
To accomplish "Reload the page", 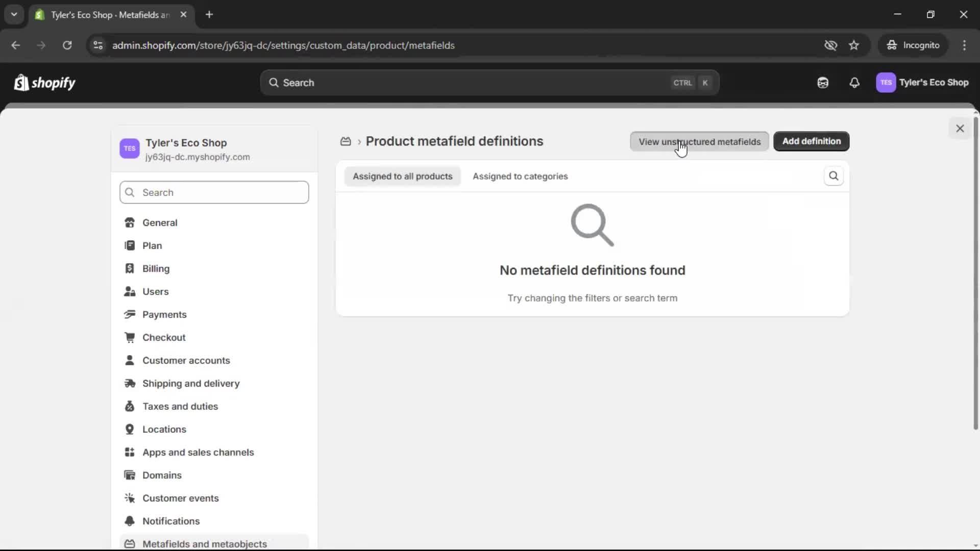I will click(x=67, y=45).
